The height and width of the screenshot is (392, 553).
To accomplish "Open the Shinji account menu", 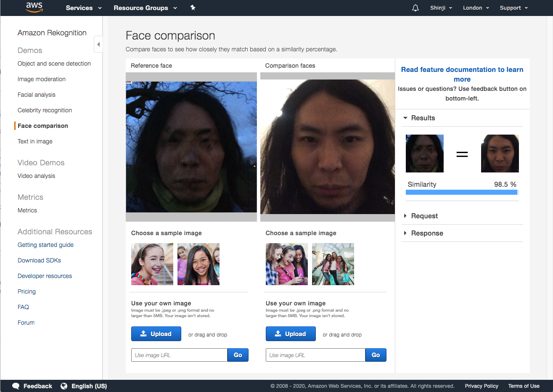I will (441, 8).
